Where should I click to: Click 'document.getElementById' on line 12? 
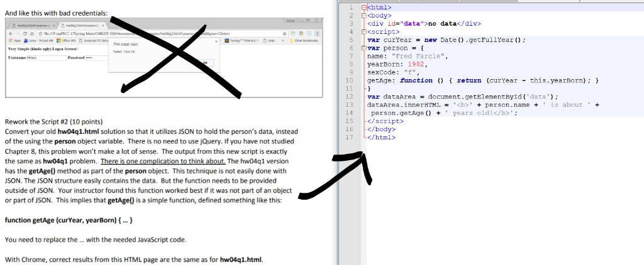coord(475,97)
